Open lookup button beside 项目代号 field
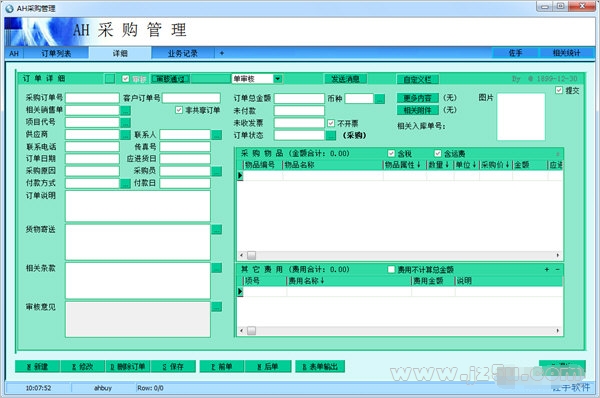The width and height of the screenshot is (600, 398). 126,123
